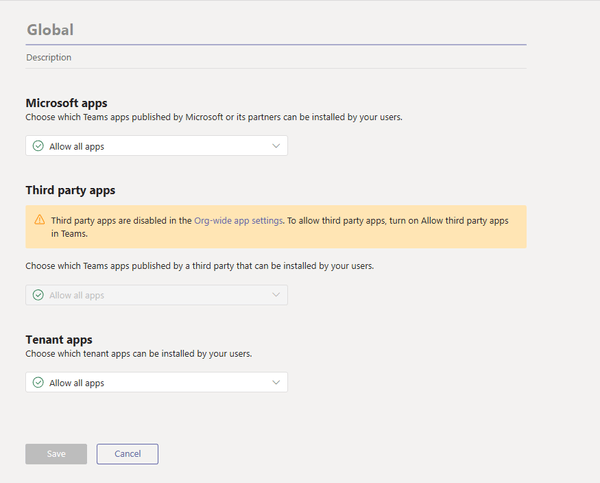The image size is (600, 483).
Task: Click the warning triangle icon in the yellow banner
Action: (x=39, y=220)
